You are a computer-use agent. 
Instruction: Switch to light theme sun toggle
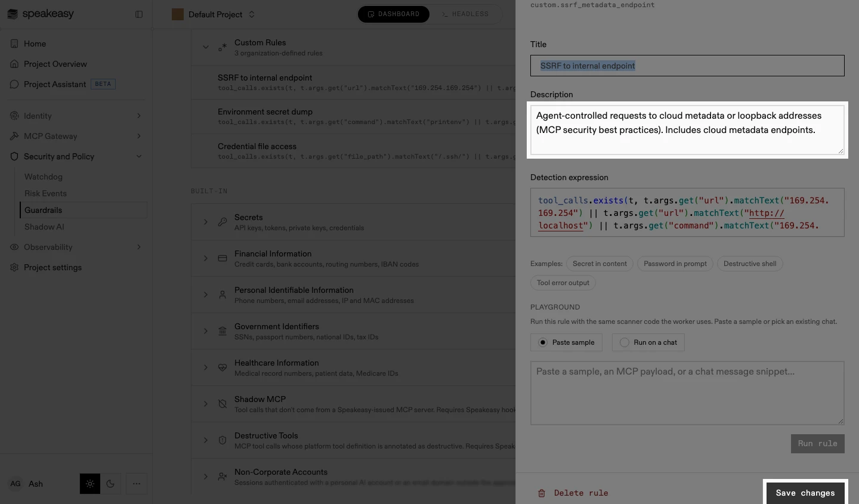click(x=90, y=484)
